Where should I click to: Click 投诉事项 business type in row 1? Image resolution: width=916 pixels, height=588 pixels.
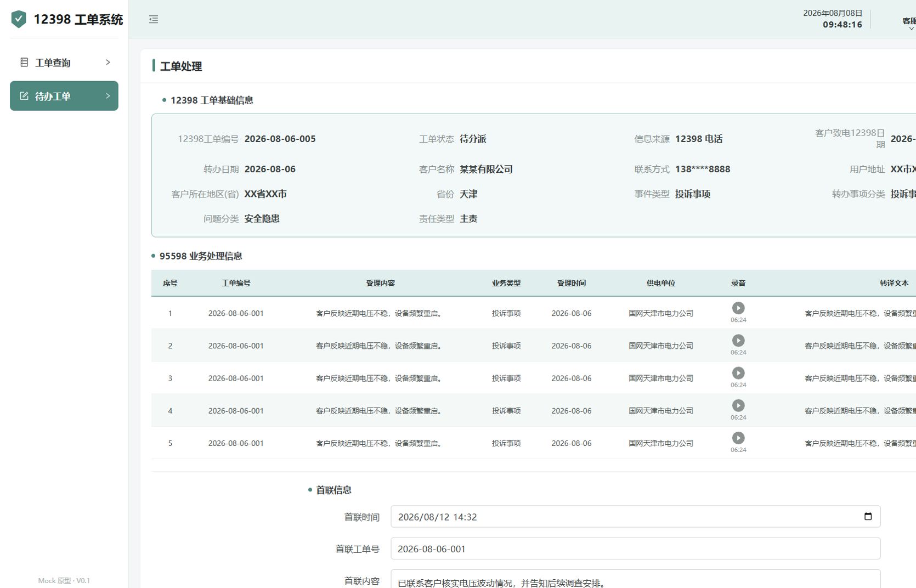click(x=506, y=313)
